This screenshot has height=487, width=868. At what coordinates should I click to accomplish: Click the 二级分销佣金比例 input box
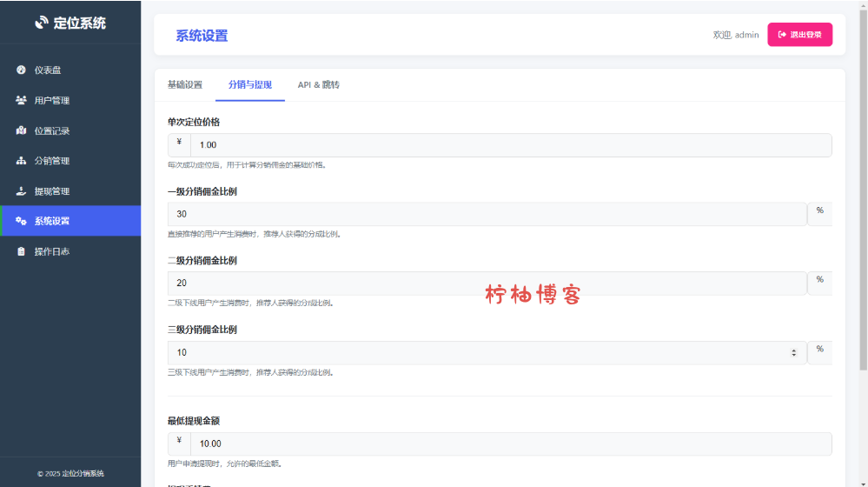point(487,284)
